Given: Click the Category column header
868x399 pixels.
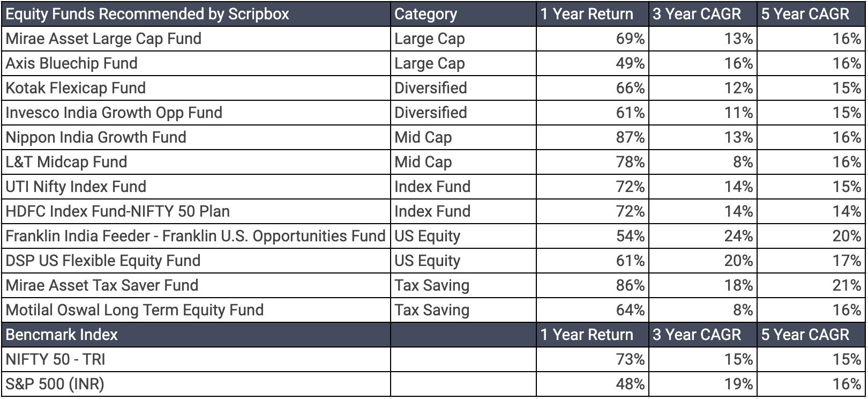Looking at the screenshot, I should coord(426,14).
